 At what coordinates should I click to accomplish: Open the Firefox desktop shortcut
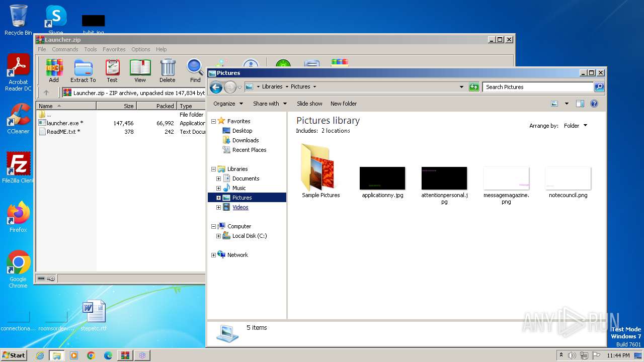click(x=18, y=217)
